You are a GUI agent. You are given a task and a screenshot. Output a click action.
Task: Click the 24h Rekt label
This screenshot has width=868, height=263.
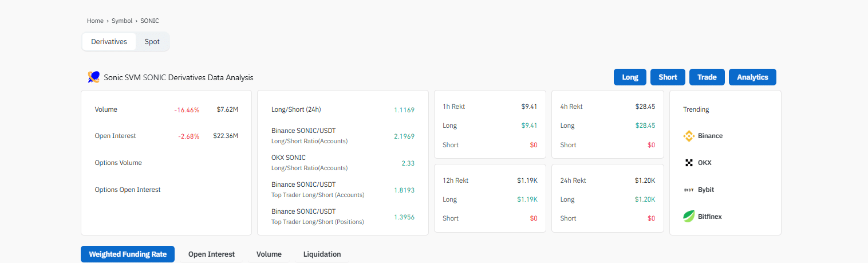click(573, 180)
